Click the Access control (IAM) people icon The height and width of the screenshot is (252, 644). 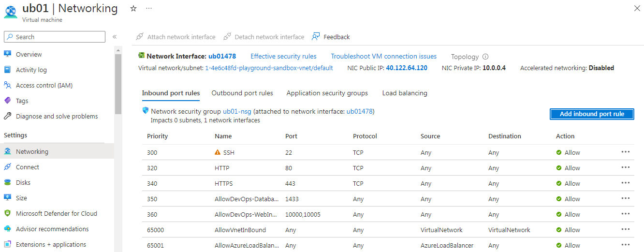tap(7, 85)
